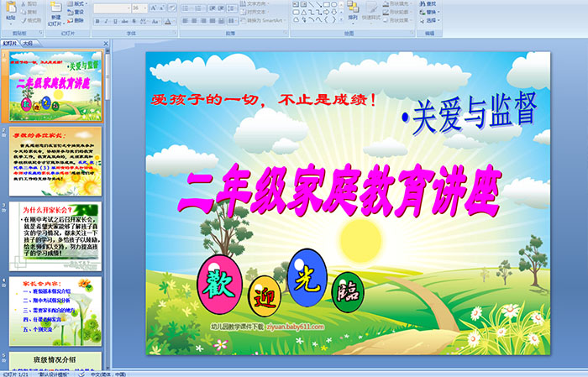This screenshot has width=588, height=377.
Task: Select slide 1 thumbnail
Action: (x=55, y=86)
